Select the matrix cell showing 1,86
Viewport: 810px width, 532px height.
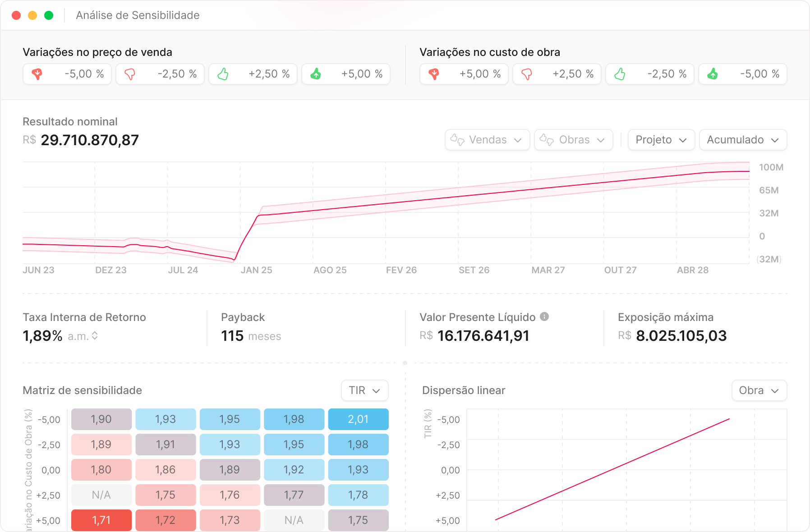[166, 470]
